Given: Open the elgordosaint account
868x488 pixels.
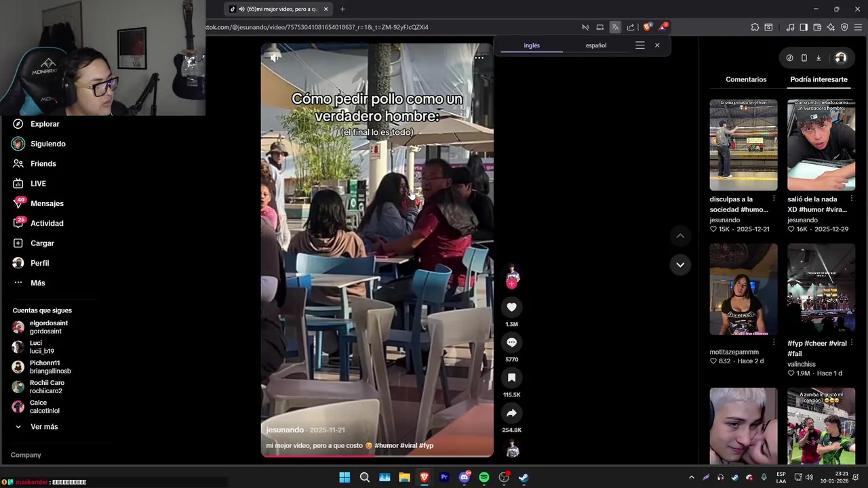Looking at the screenshot, I should coord(41,327).
